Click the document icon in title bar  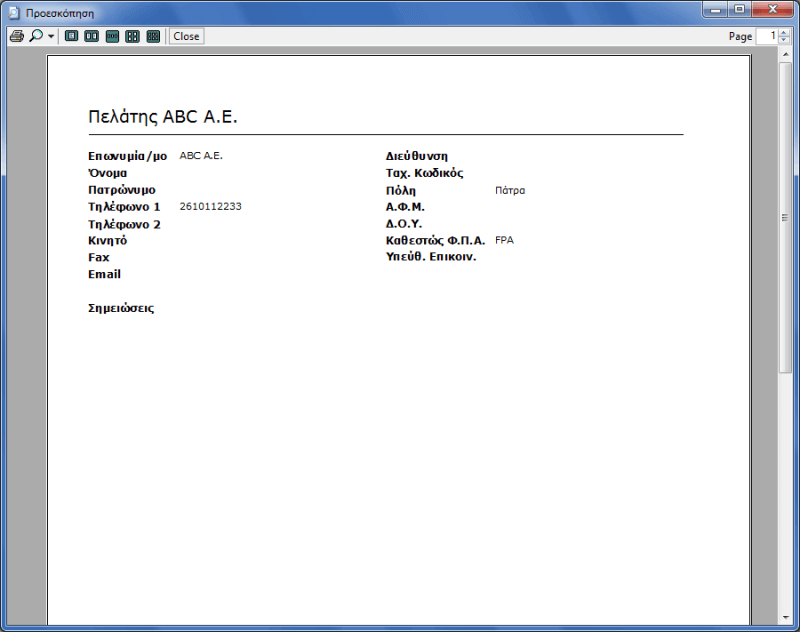point(14,13)
